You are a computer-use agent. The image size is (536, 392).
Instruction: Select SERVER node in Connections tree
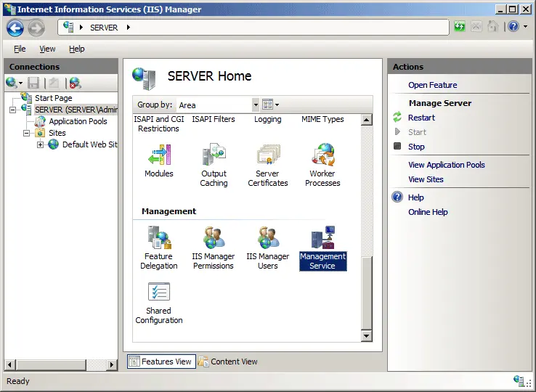click(76, 110)
